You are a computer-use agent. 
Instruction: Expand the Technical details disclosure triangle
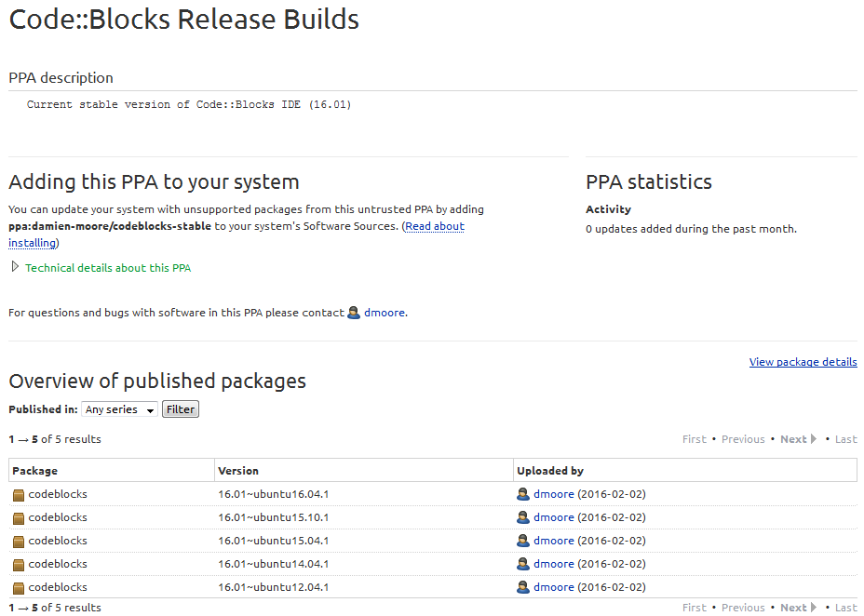(15, 267)
